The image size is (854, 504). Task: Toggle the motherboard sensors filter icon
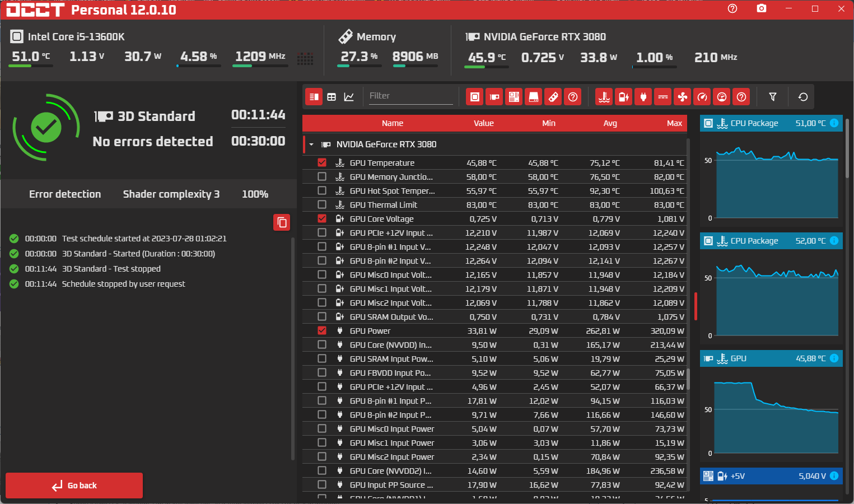pyautogui.click(x=514, y=97)
